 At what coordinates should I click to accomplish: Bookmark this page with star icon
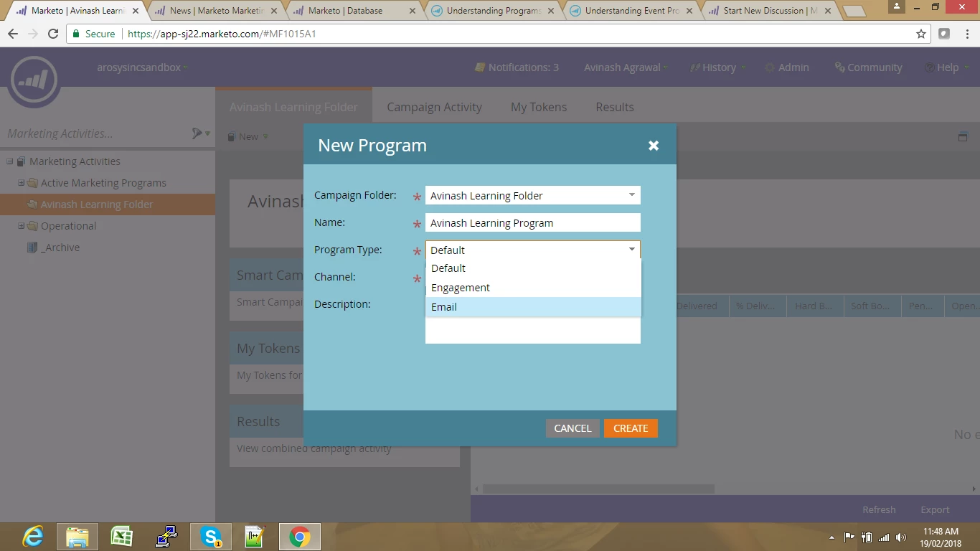(x=921, y=34)
